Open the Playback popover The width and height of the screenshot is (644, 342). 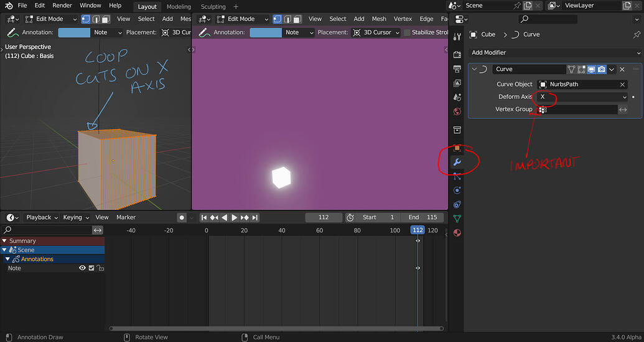[x=42, y=217]
